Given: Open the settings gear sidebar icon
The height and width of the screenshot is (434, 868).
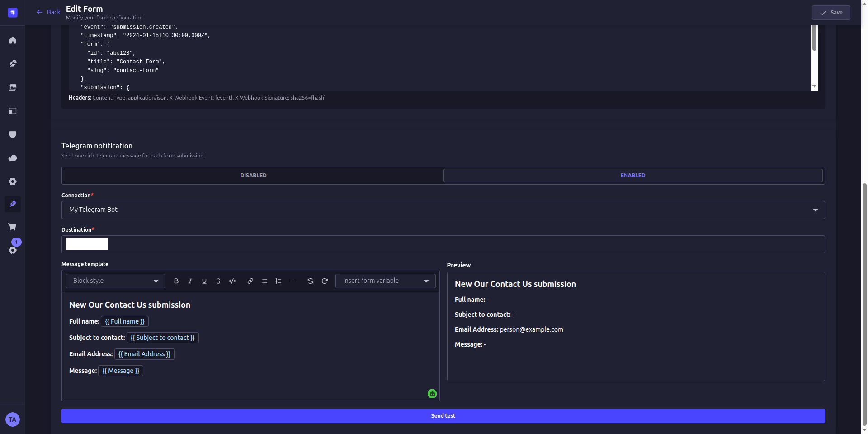Looking at the screenshot, I should (x=13, y=181).
